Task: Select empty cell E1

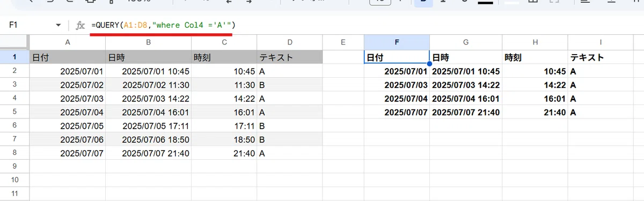Action: pyautogui.click(x=343, y=57)
